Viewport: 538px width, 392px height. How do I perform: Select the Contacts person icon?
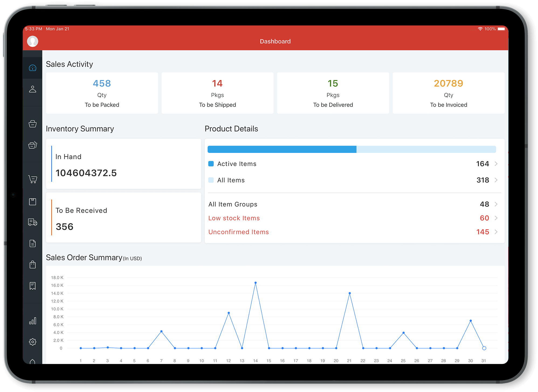(x=32, y=89)
